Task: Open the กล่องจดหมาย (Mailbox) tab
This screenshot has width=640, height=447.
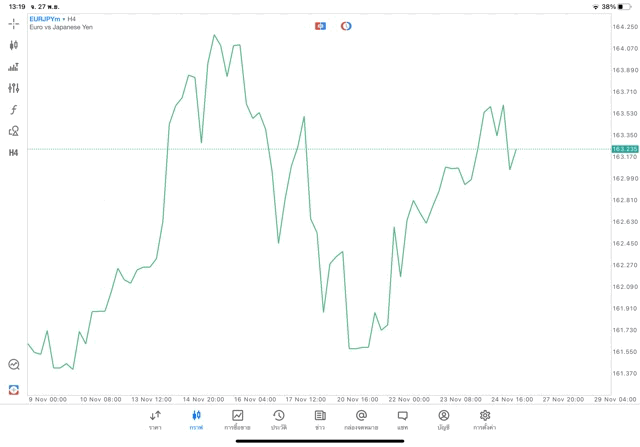Action: pos(361,420)
